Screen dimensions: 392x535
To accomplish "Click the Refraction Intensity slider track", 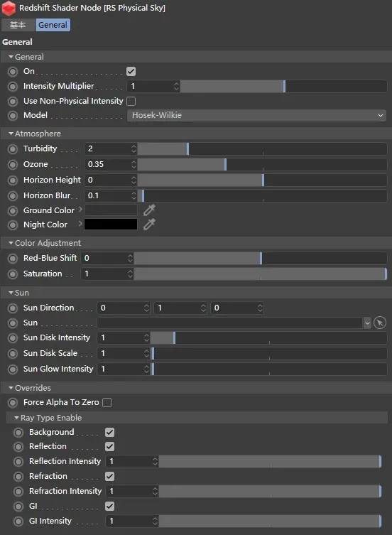I will click(x=270, y=492).
